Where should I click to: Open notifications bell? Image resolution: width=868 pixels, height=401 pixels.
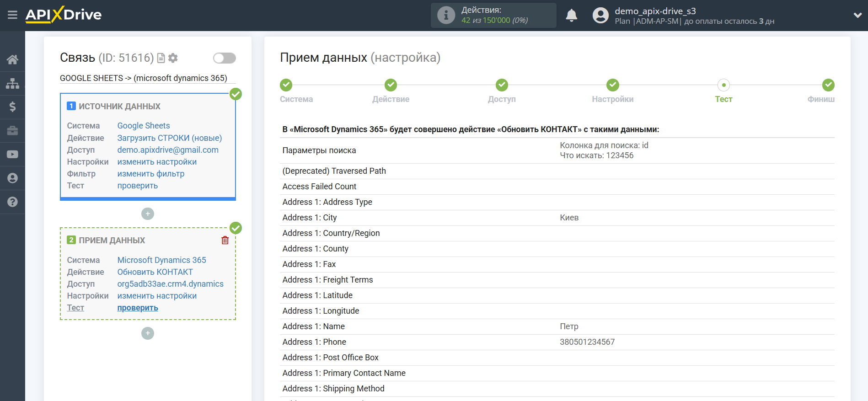point(571,16)
